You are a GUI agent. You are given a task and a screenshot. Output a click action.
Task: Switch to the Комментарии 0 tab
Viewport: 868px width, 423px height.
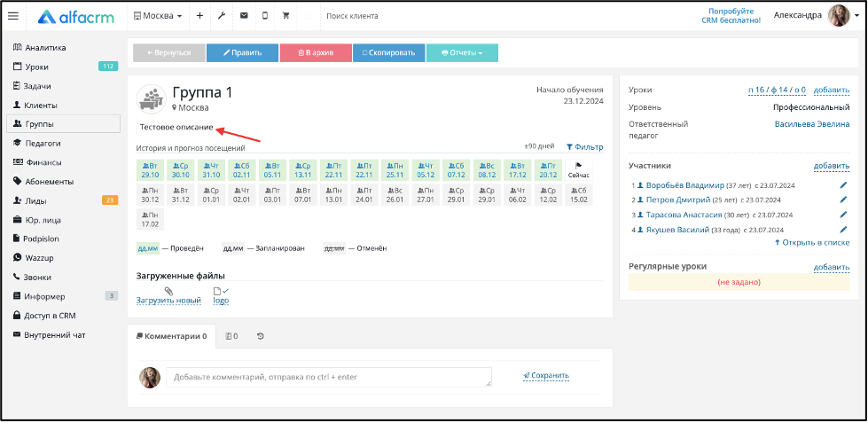tap(172, 335)
